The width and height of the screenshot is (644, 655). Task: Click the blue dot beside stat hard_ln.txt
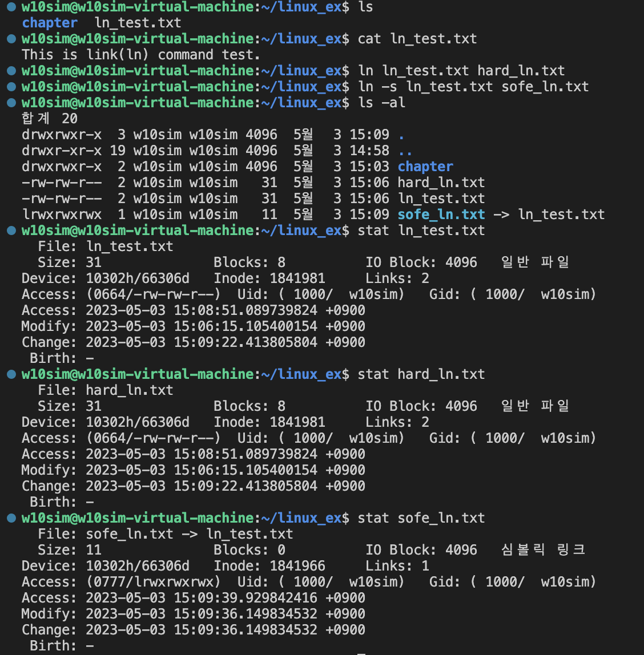tap(11, 374)
